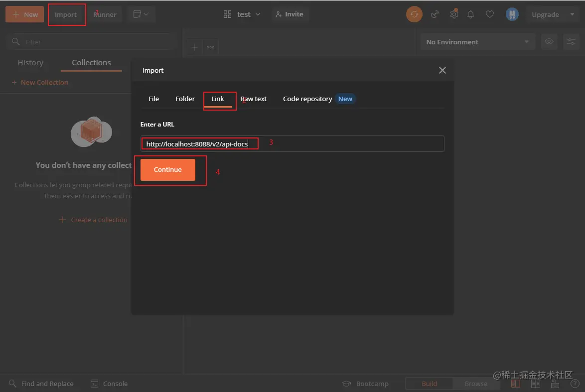This screenshot has height=392, width=585.
Task: Expand the Upgrade dropdown arrow
Action: [x=572, y=14]
